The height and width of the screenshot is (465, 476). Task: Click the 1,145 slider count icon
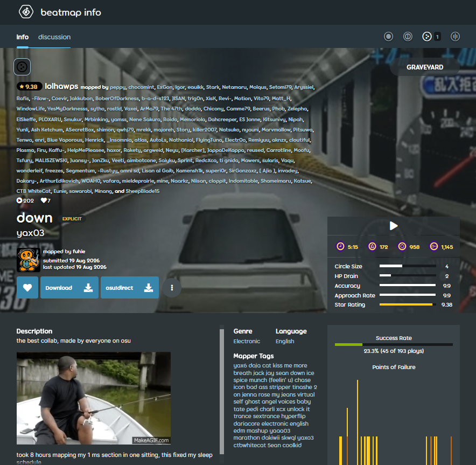click(x=434, y=246)
